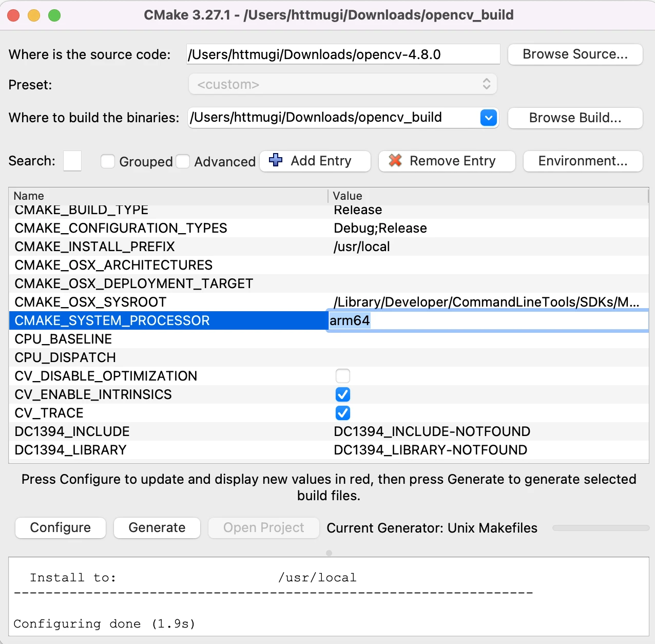Uncheck the CV_TRACE checkbox
The height and width of the screenshot is (644, 655).
[343, 413]
